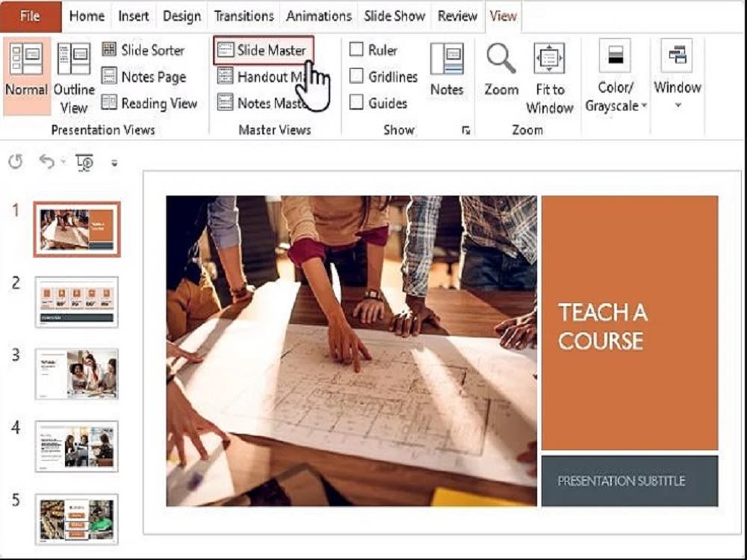Image resolution: width=747 pixels, height=560 pixels.
Task: Open the Home tab
Action: [x=87, y=16]
